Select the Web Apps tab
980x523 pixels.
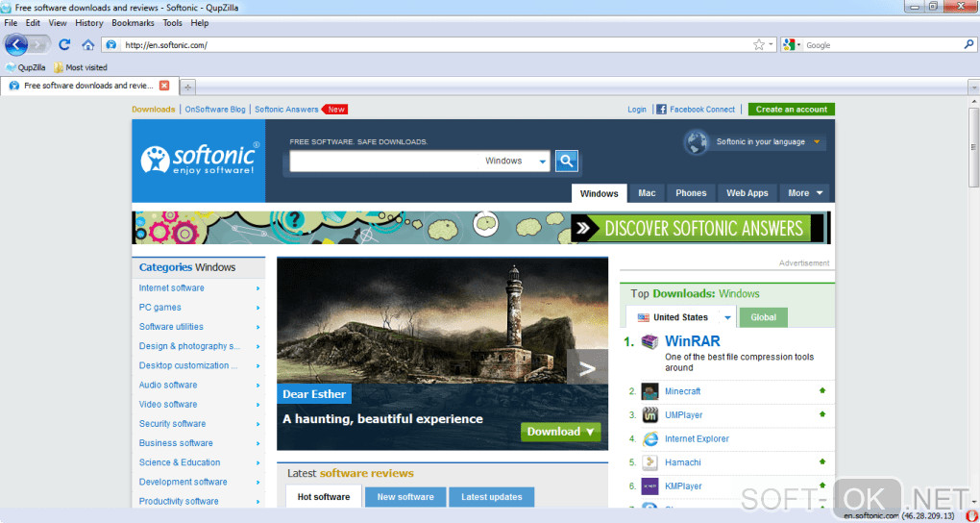[747, 193]
